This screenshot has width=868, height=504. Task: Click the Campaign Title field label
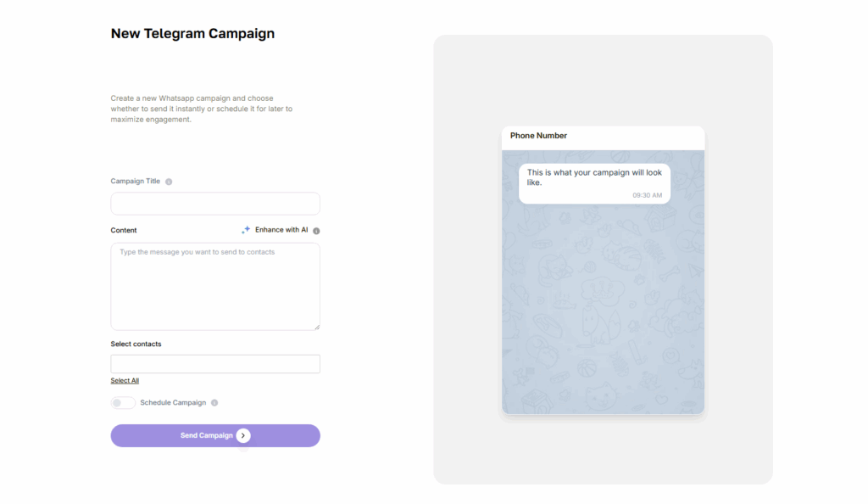pyautogui.click(x=135, y=181)
